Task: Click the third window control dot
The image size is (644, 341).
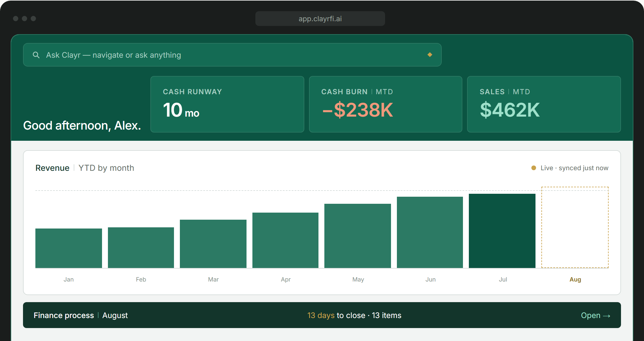Action: [33, 19]
